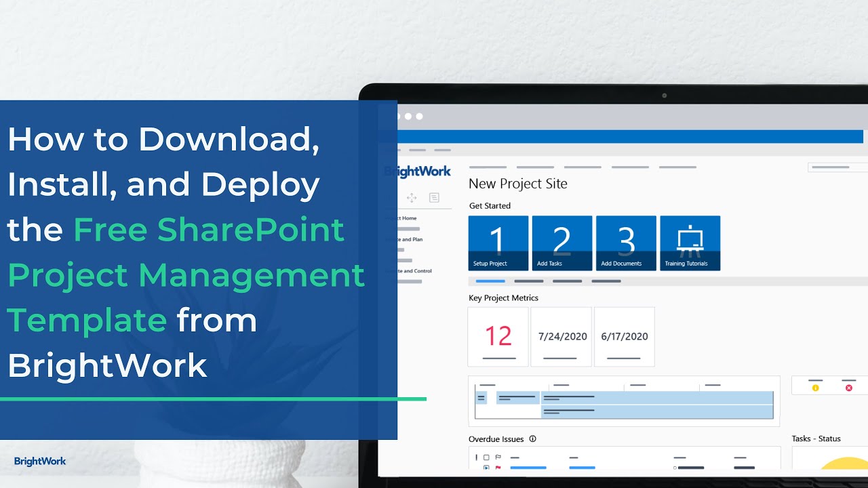The image size is (868, 488).
Task: Tick the header checkbox in Overdue Issues
Action: click(486, 457)
